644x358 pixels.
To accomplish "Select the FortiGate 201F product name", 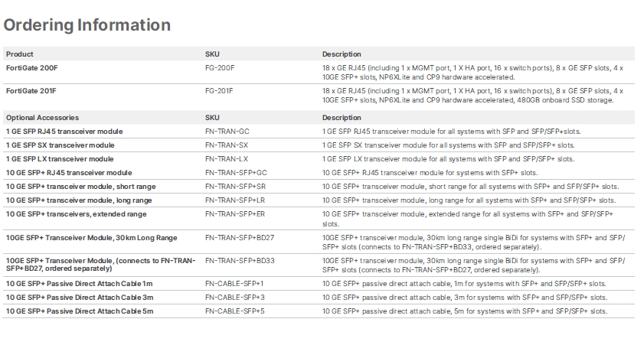I will pyautogui.click(x=31, y=91).
